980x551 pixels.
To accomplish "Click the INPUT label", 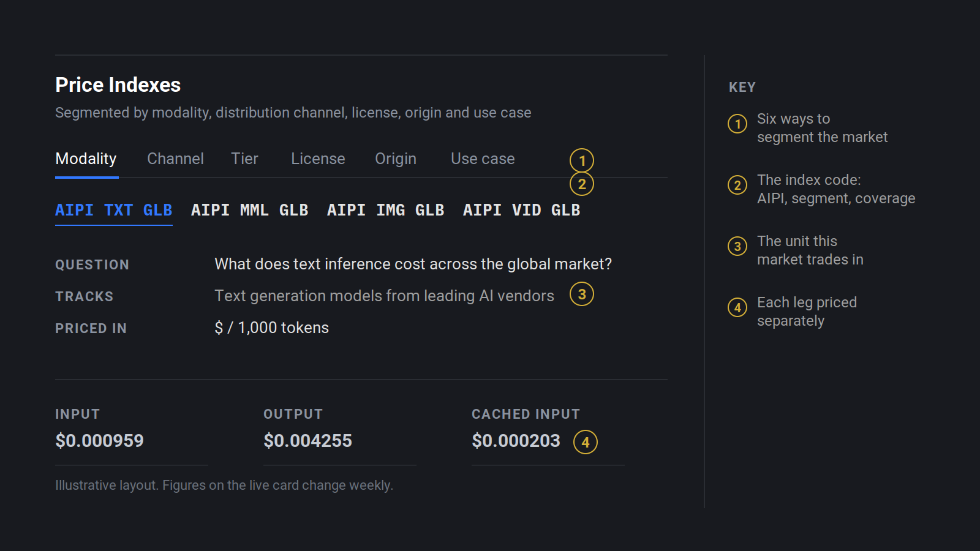I will click(x=77, y=414).
